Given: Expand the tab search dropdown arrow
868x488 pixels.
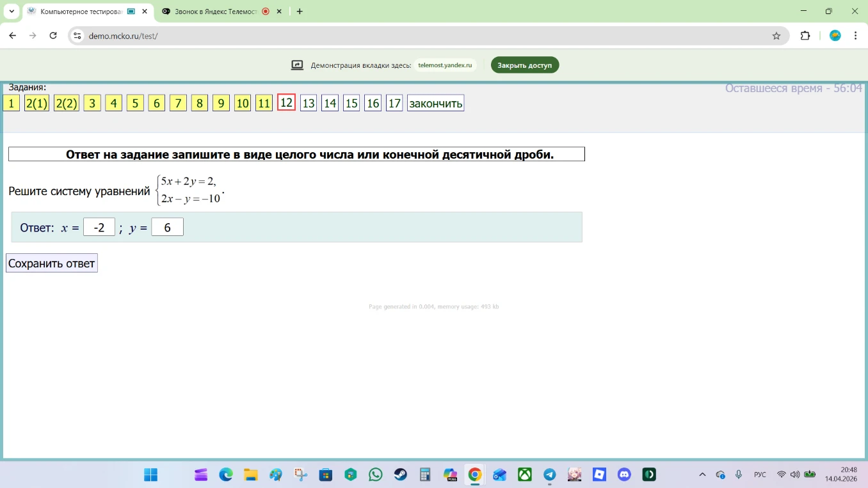Looking at the screenshot, I should tap(12, 12).
